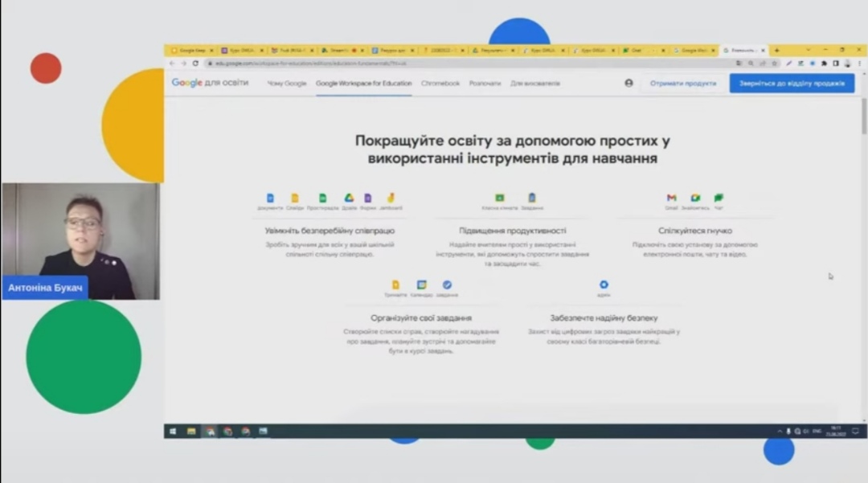Bookmark this page with the star icon
The image size is (868, 483).
point(775,63)
